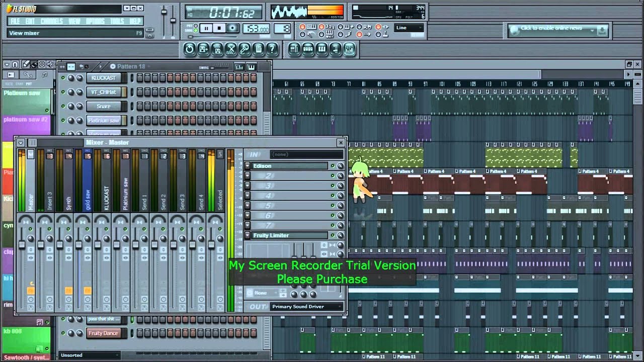Open the TOOLS menu
Screen dimensions: 644x362
[x=117, y=21]
